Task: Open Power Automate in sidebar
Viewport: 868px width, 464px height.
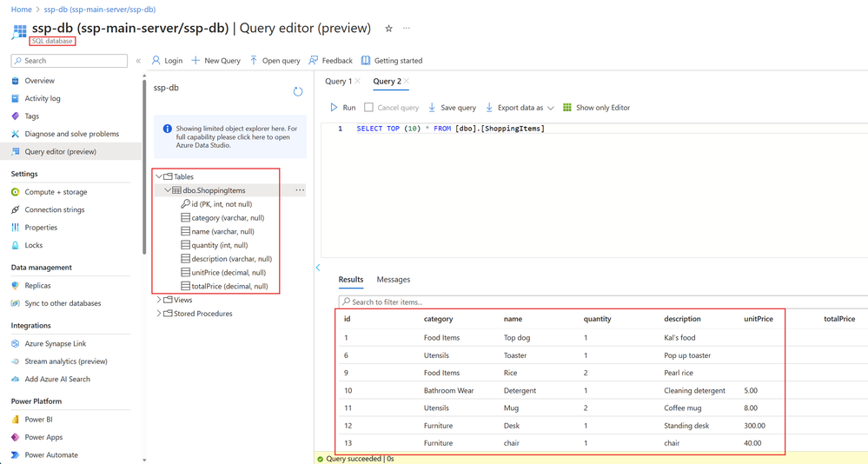Action: click(51, 455)
